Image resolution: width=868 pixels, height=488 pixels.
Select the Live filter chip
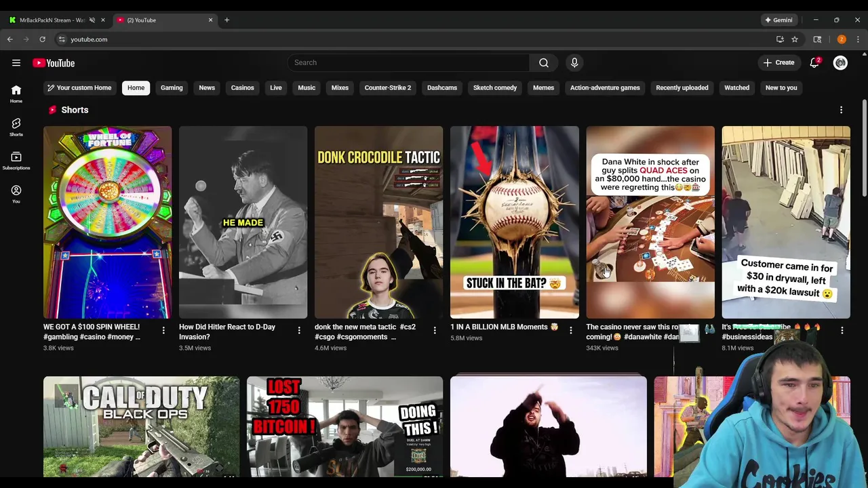pyautogui.click(x=276, y=87)
